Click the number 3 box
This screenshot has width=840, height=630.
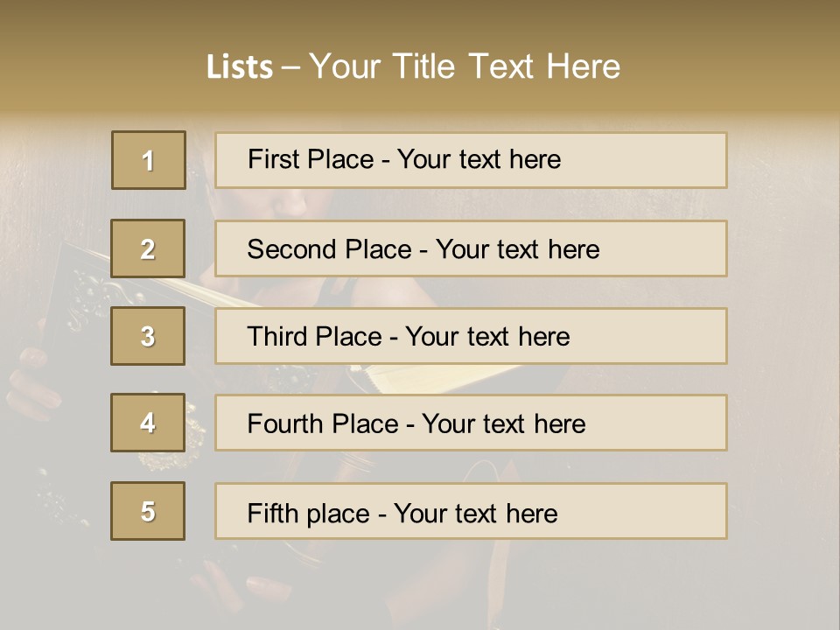tap(148, 336)
